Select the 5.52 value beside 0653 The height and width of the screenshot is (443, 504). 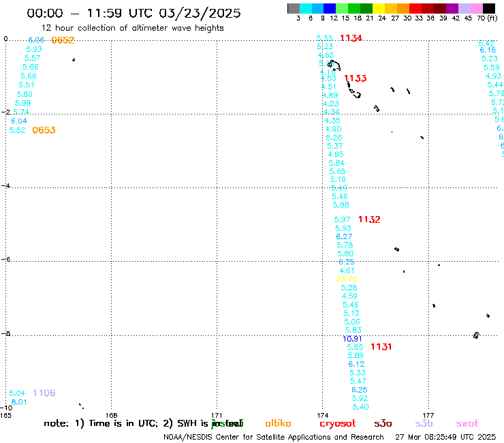(x=17, y=130)
